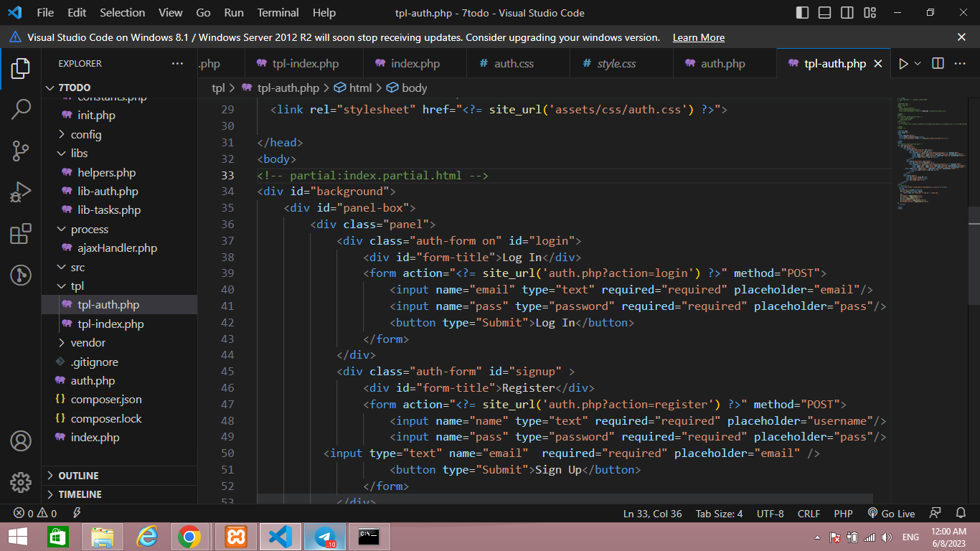Open the Run menu
980x551 pixels.
click(234, 13)
